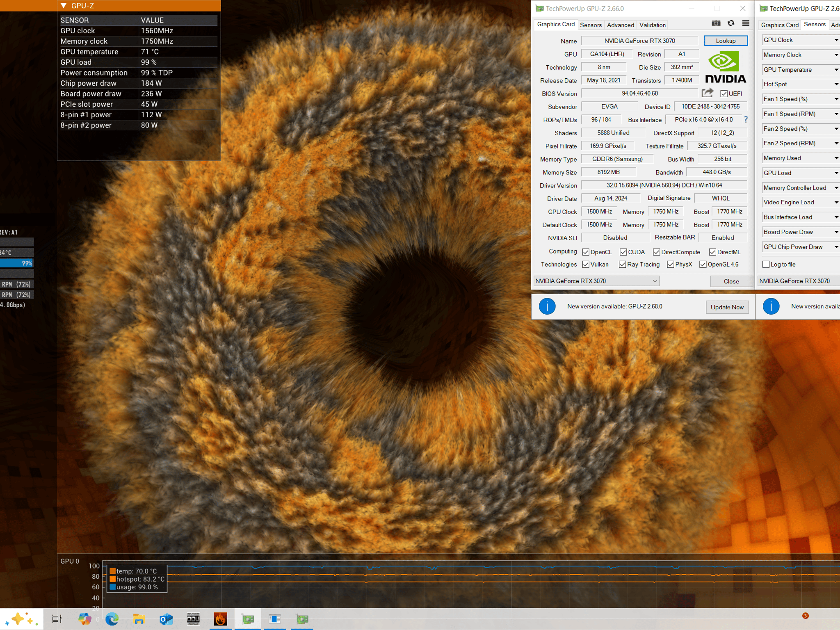Enable the Log to file checkbox
Viewport: 840px width, 630px height.
(x=766, y=265)
